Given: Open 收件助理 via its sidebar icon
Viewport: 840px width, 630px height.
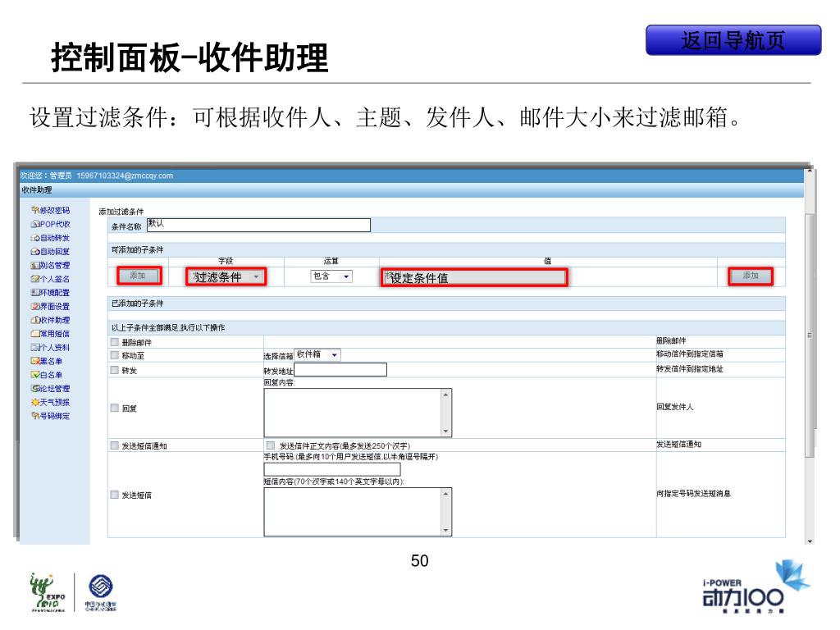Looking at the screenshot, I should point(35,320).
